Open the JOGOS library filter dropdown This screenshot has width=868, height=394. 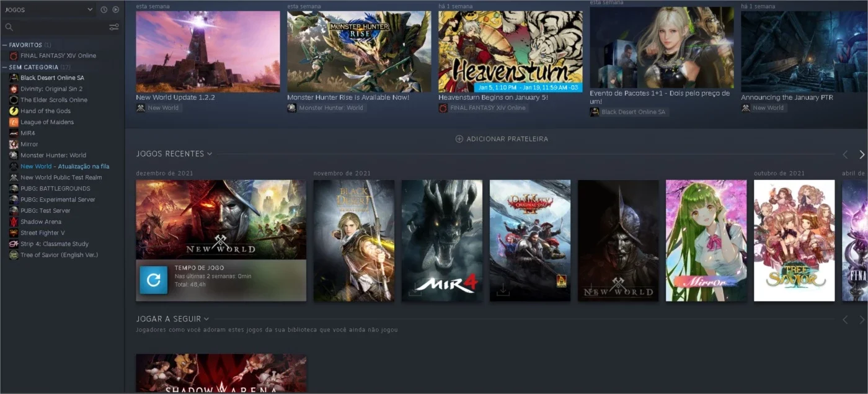[x=48, y=9]
